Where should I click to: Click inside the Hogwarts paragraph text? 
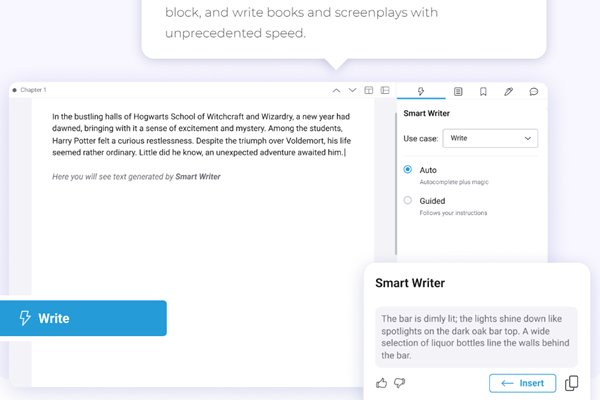point(200,134)
